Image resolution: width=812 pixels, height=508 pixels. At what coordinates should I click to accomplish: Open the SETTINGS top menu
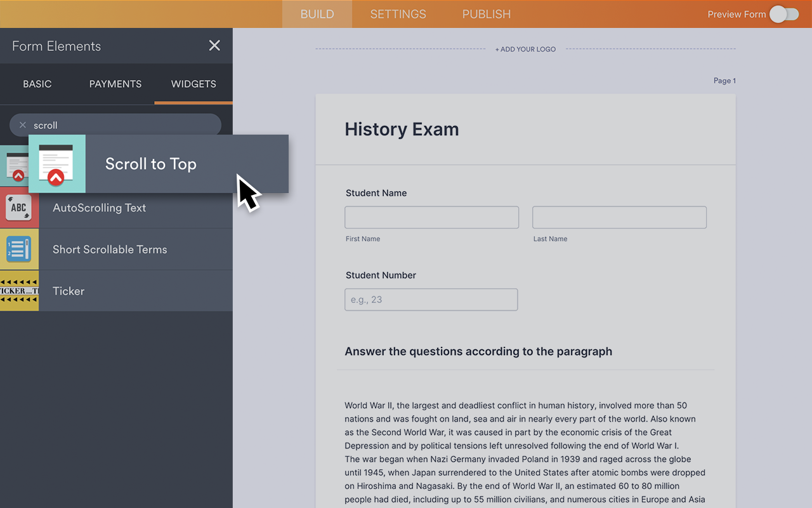(x=398, y=14)
